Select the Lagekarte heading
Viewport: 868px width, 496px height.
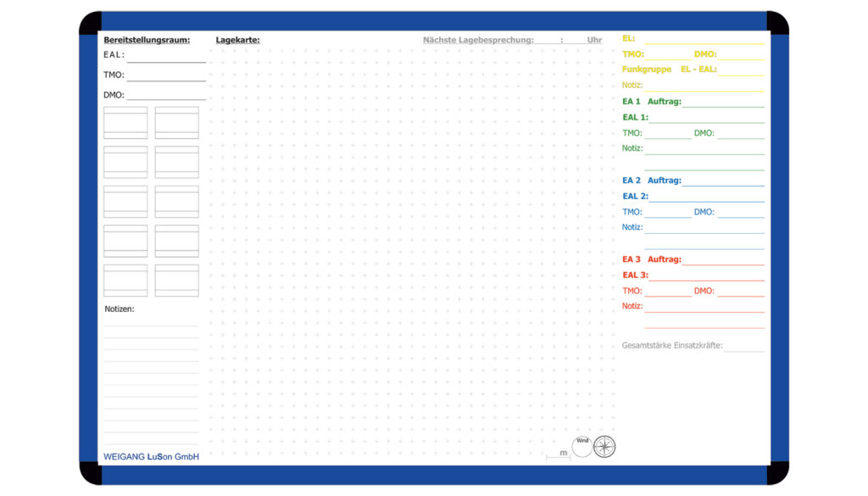(237, 40)
